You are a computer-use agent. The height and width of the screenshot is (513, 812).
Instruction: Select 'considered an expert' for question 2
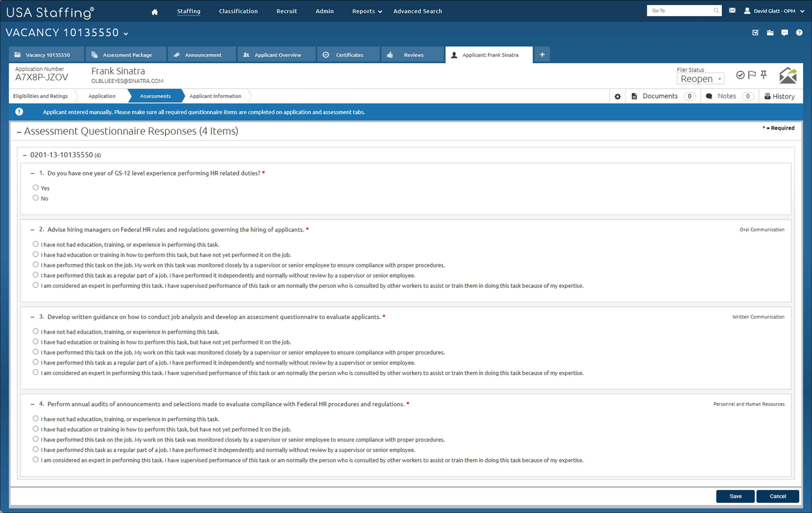tap(35, 285)
